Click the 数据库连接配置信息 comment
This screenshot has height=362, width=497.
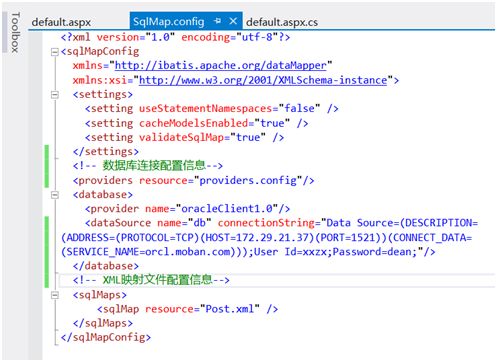click(x=148, y=165)
